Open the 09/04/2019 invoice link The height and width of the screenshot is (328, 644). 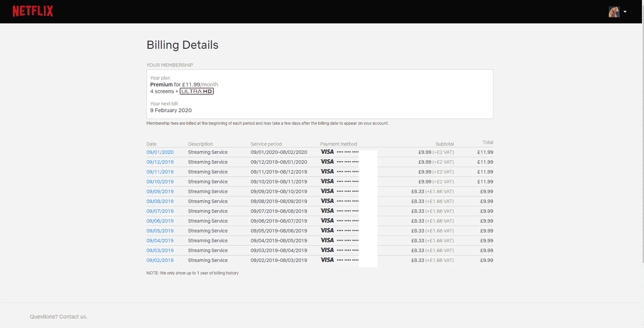tap(160, 241)
